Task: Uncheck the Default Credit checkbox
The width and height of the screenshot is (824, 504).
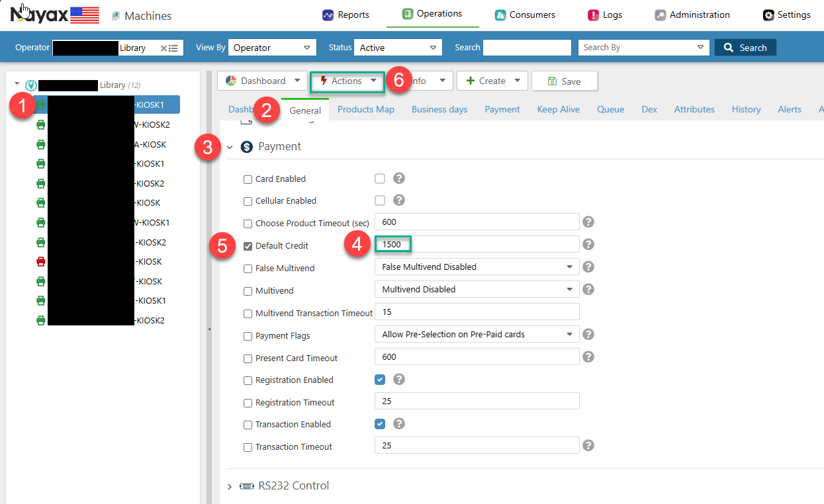Action: [248, 246]
